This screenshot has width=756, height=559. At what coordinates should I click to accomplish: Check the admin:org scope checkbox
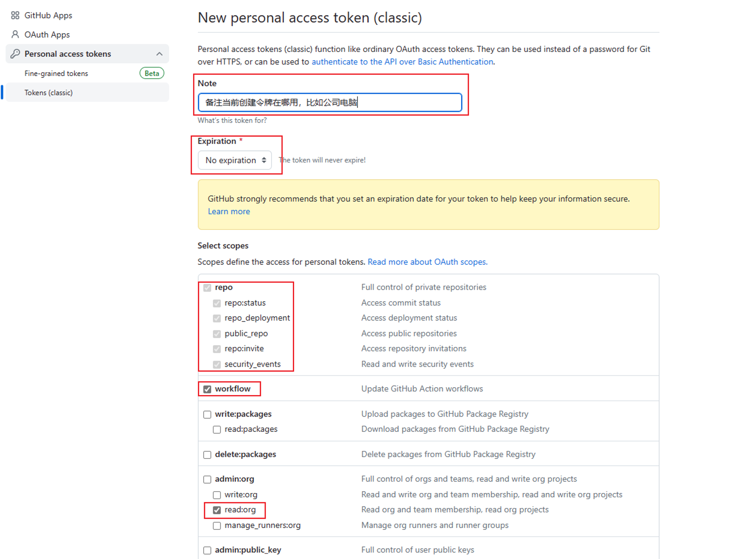[208, 479]
